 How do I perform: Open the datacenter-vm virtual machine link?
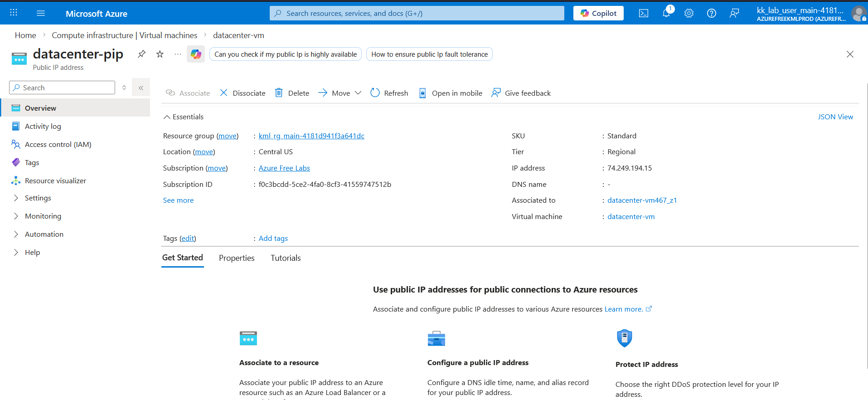[x=631, y=217]
